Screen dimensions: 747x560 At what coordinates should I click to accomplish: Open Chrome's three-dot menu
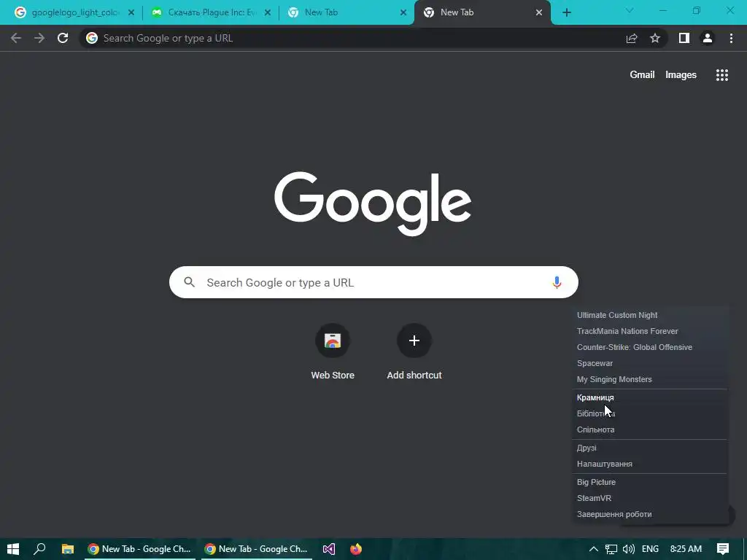[731, 38]
